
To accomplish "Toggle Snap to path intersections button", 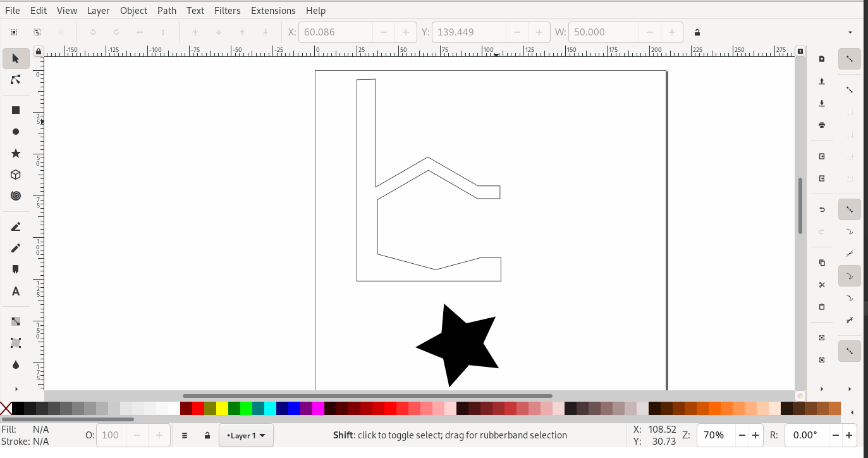I will (x=850, y=254).
